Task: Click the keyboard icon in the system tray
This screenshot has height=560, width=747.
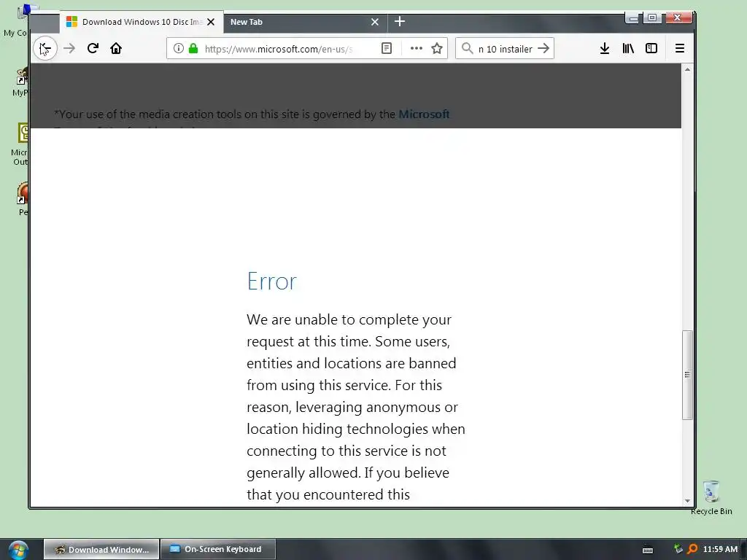Action: 648,550
